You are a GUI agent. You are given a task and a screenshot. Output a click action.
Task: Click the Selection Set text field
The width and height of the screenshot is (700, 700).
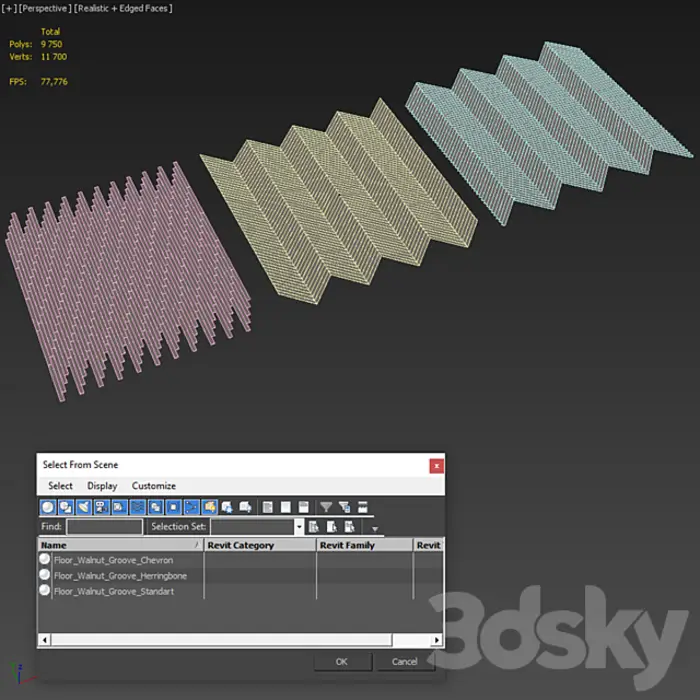point(253,527)
